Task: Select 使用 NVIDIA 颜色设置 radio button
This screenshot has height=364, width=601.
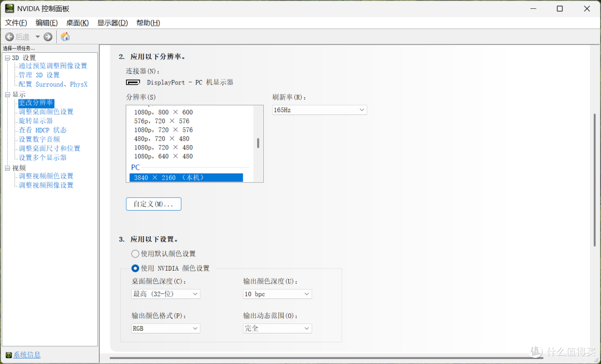Action: point(135,268)
